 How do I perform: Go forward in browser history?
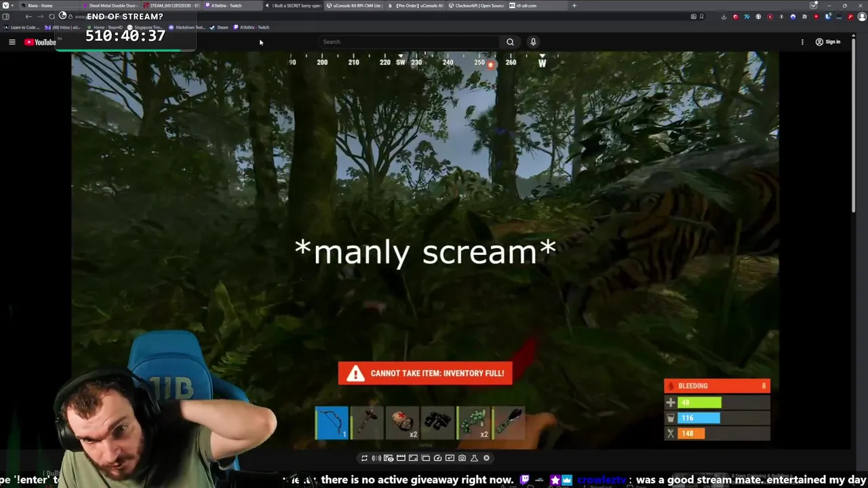(39, 16)
